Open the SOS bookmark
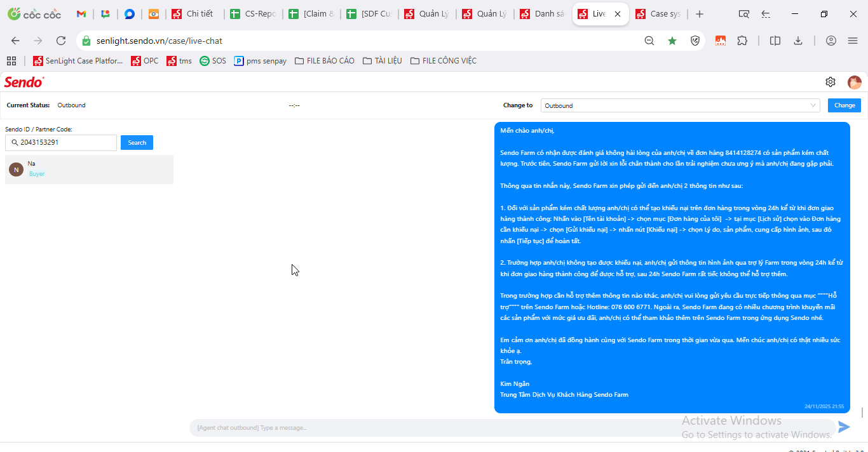868x452 pixels. [213, 61]
